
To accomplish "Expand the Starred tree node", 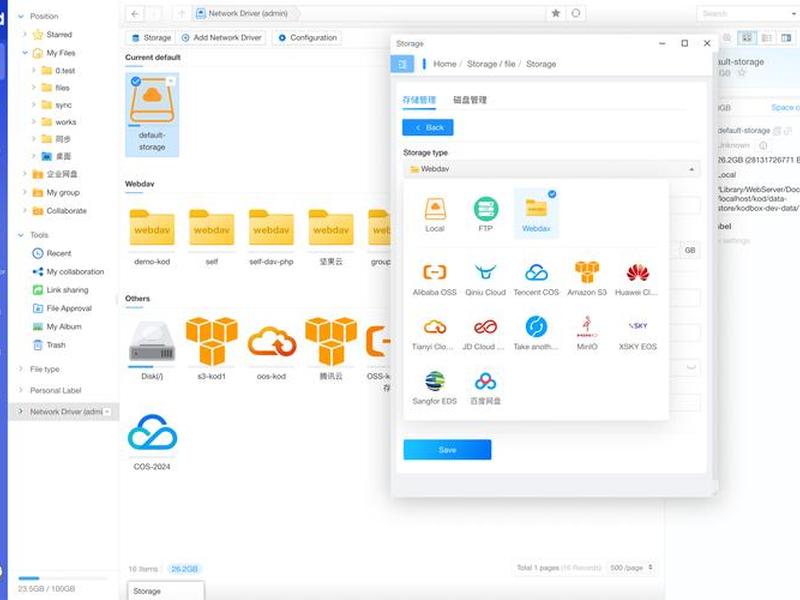I will 24,34.
